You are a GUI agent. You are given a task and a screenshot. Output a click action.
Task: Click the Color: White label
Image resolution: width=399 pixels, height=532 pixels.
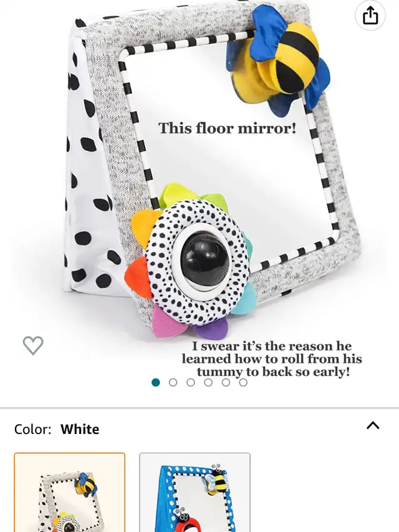tap(57, 429)
